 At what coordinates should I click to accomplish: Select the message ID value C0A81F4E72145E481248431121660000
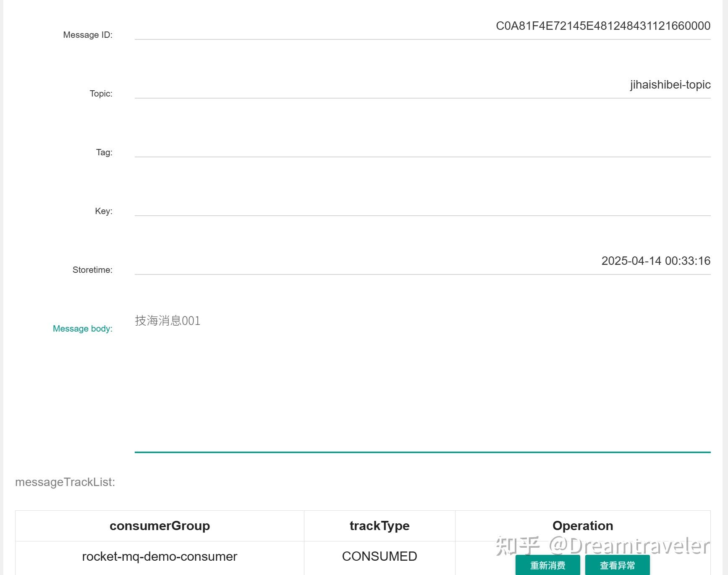[x=603, y=26]
